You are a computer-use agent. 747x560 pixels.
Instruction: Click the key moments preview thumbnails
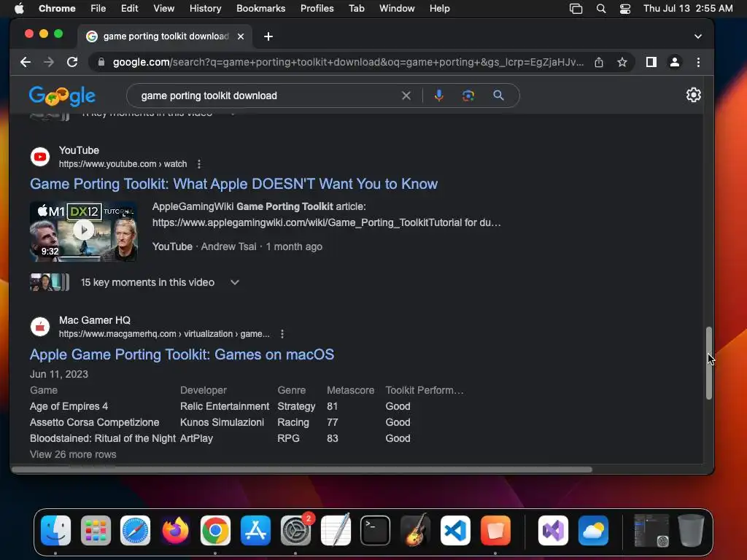(x=50, y=282)
